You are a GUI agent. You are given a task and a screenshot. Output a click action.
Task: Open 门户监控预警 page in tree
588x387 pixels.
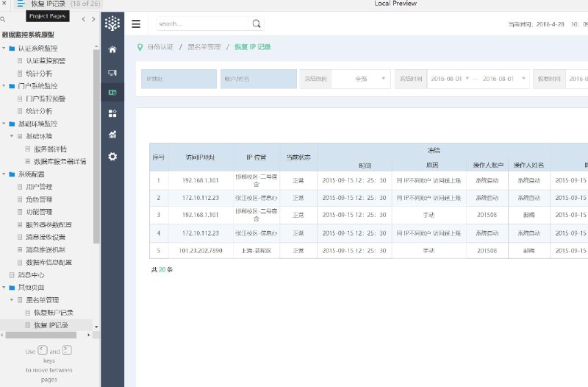pos(46,99)
